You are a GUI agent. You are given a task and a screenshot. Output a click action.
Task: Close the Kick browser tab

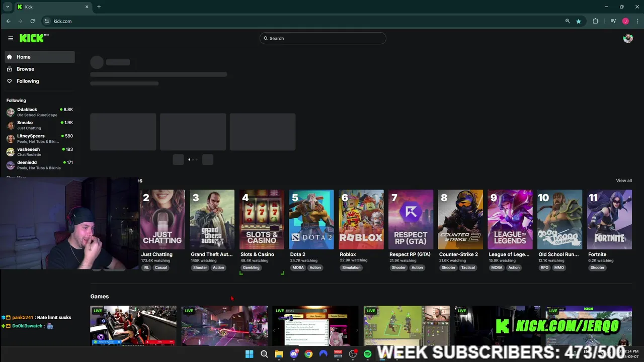[87, 7]
